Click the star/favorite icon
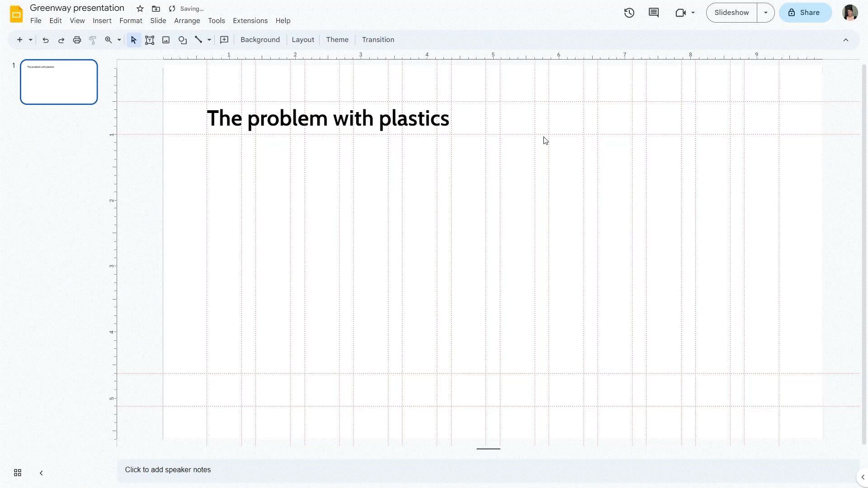The width and height of the screenshot is (868, 488). [140, 8]
